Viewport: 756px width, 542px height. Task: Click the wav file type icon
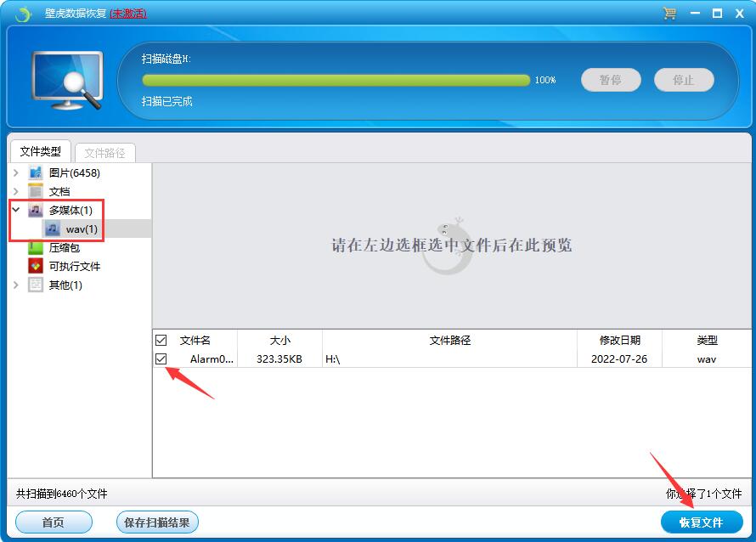[x=53, y=229]
